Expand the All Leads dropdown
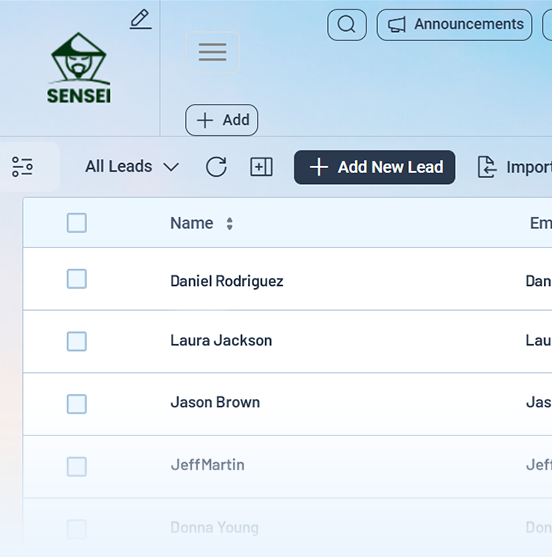This screenshot has height=557, width=552. [132, 167]
